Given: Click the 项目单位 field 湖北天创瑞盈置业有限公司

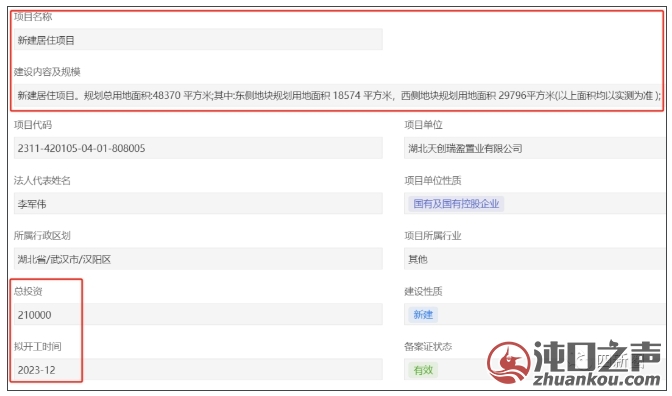Looking at the screenshot, I should pos(534,148).
